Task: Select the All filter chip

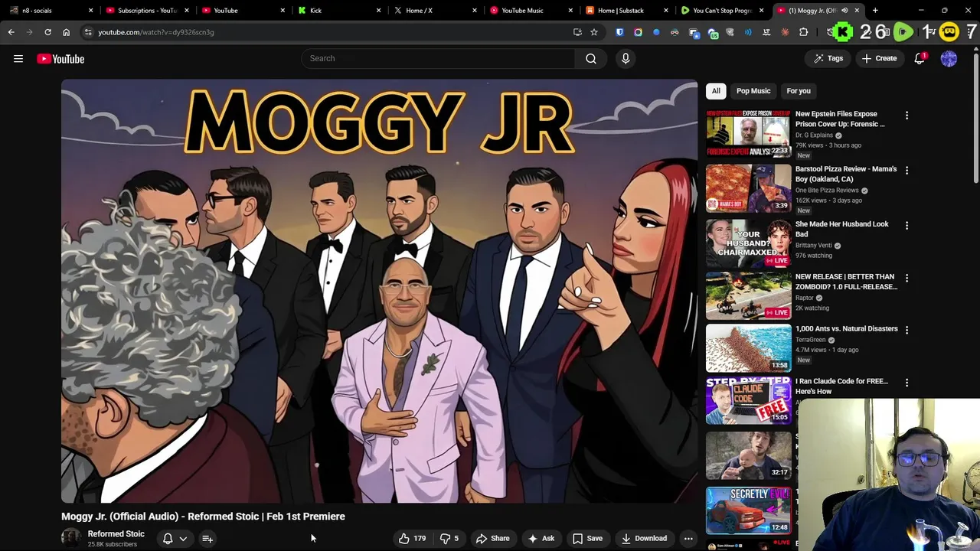Action: click(x=716, y=91)
